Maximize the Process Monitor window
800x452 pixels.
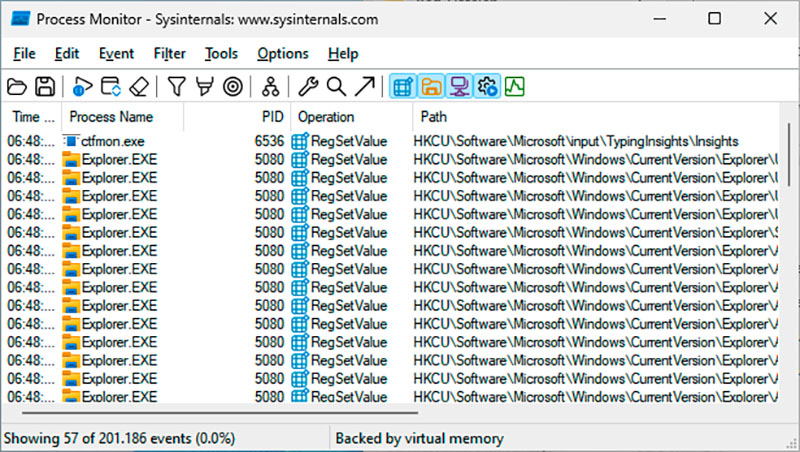pos(715,19)
